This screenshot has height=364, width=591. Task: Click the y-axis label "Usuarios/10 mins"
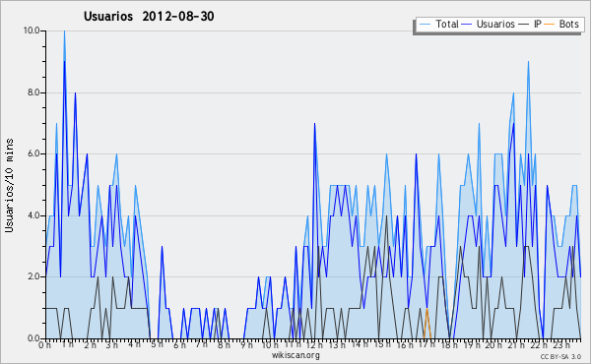click(10, 185)
